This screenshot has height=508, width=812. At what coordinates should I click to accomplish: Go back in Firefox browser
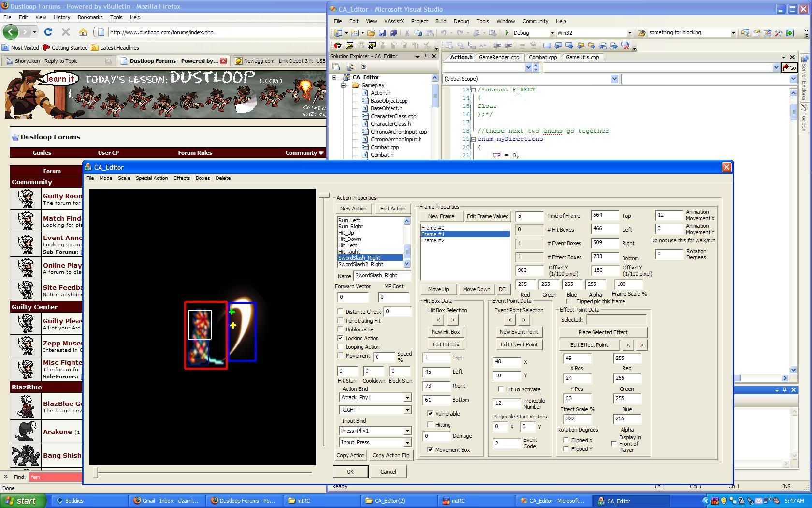(x=10, y=32)
